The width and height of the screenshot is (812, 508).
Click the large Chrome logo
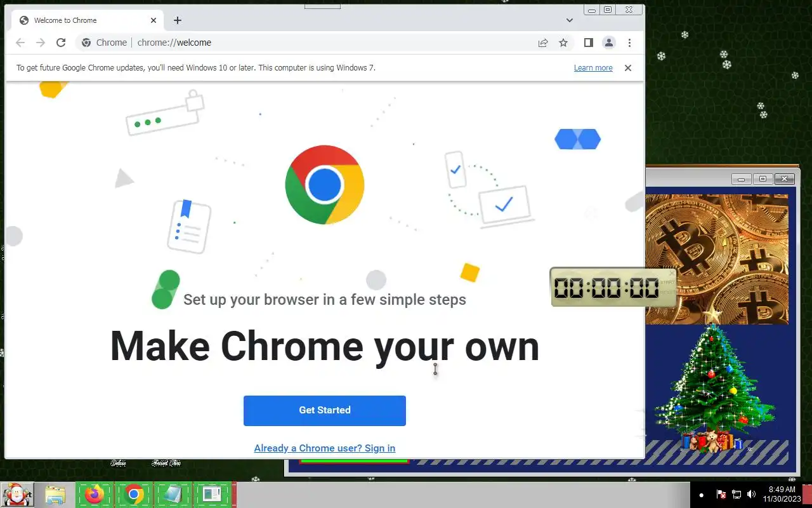325,185
